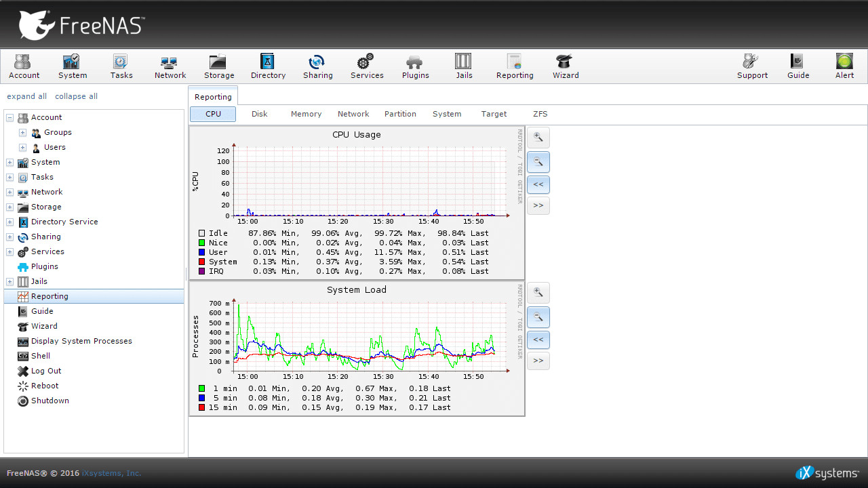Open the Plugins toolbar icon
Image resolution: width=868 pixels, height=488 pixels.
tap(415, 66)
